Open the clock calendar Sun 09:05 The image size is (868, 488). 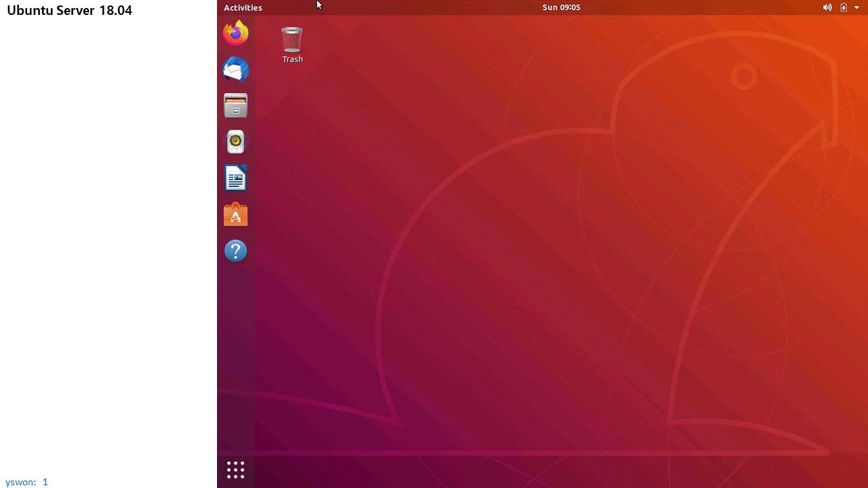pyautogui.click(x=561, y=7)
